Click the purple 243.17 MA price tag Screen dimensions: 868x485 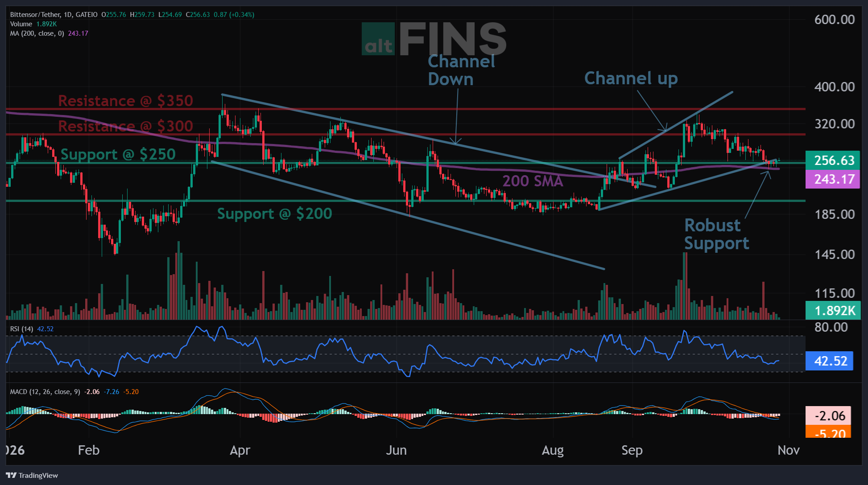(833, 179)
